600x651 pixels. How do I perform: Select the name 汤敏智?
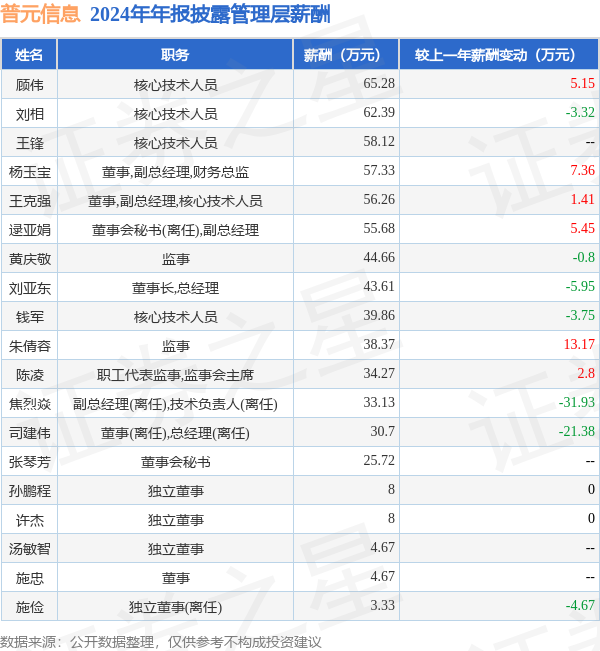coord(29,549)
